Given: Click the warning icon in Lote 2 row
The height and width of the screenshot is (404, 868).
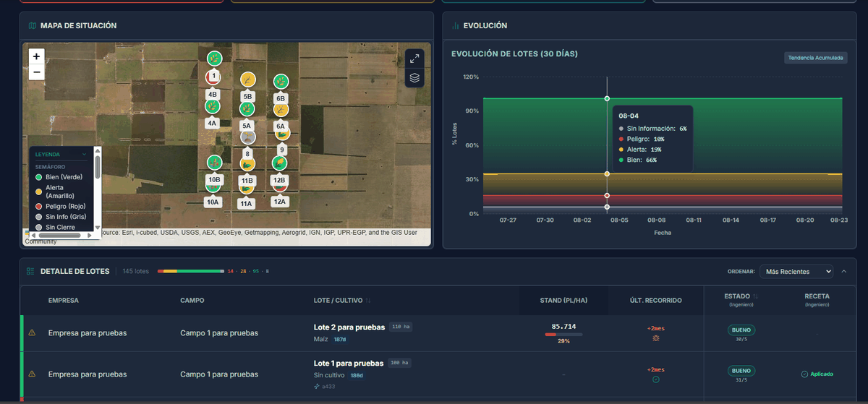Looking at the screenshot, I should point(32,333).
